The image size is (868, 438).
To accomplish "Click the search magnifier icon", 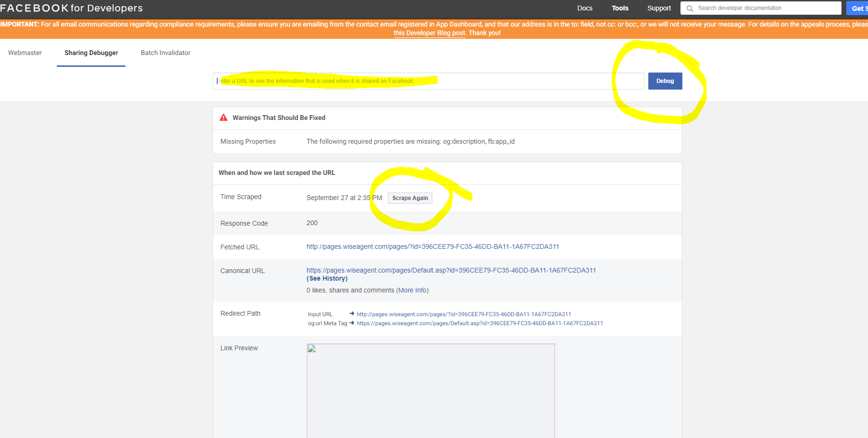I will (690, 9).
